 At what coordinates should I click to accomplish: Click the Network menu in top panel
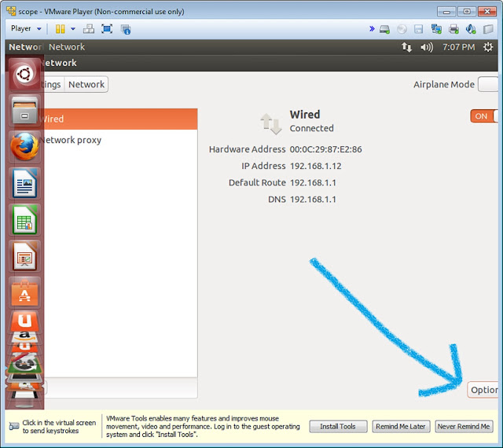tap(67, 47)
